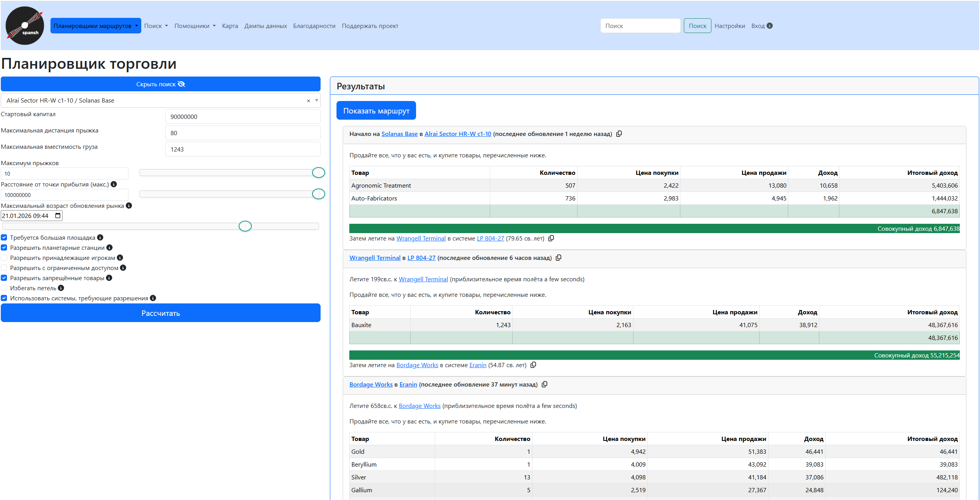The image size is (980, 500).
Task: Open the starting station dropdown arrow
Action: (316, 100)
